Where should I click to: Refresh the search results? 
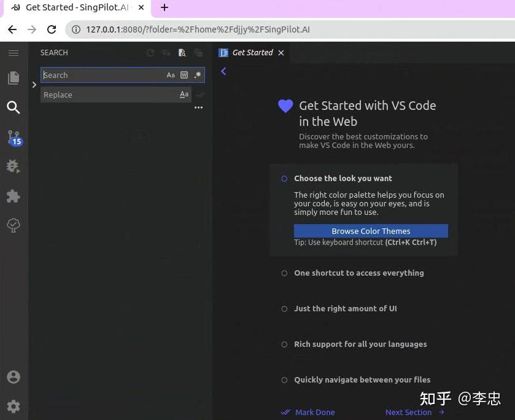point(150,53)
